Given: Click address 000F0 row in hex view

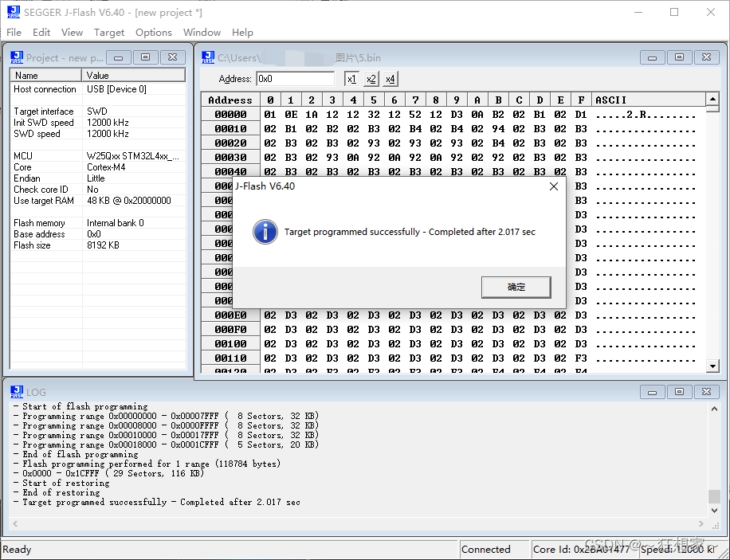Looking at the screenshot, I should tap(453, 330).
